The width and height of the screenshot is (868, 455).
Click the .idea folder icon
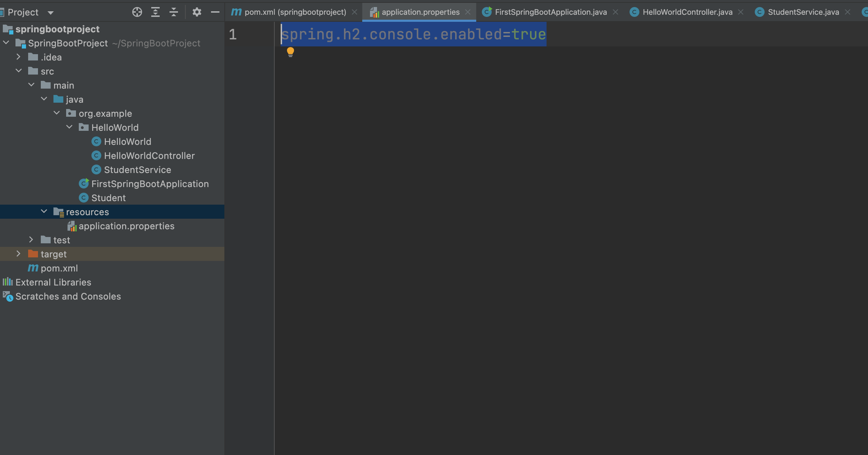coord(33,57)
